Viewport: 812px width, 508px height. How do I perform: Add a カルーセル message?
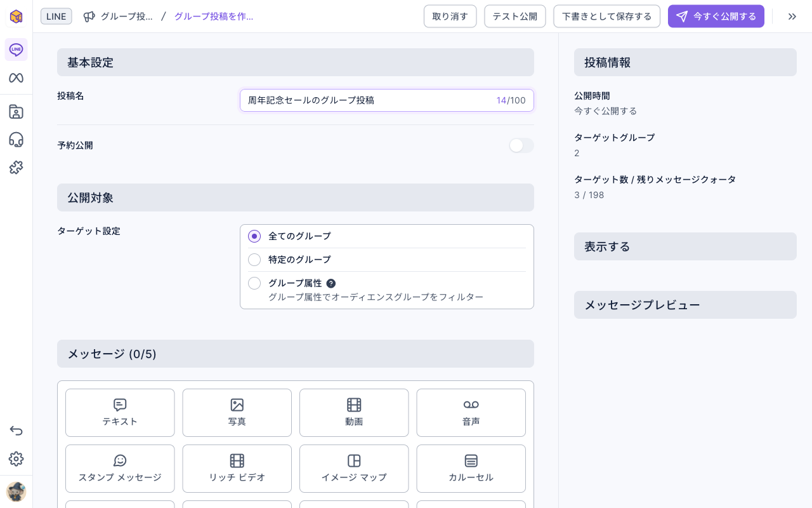pyautogui.click(x=471, y=469)
